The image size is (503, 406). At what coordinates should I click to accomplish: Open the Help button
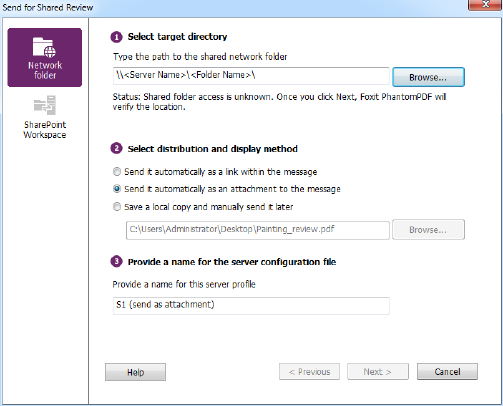click(135, 372)
